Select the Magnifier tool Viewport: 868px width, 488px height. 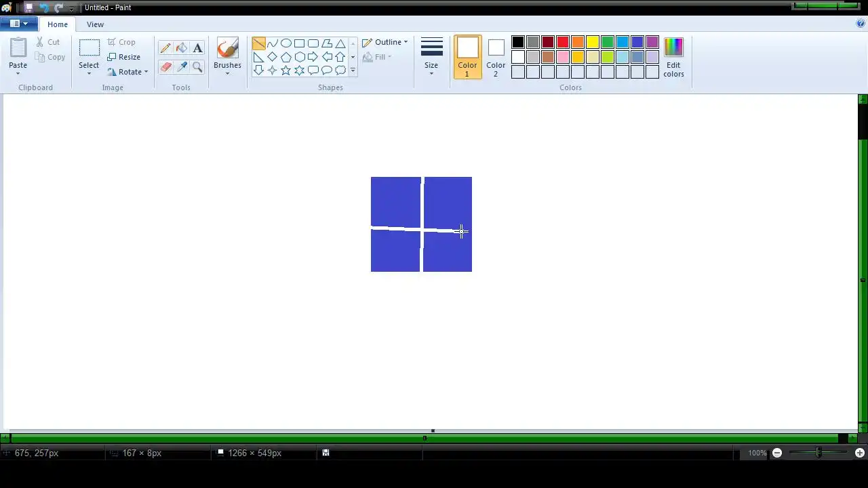(x=197, y=66)
